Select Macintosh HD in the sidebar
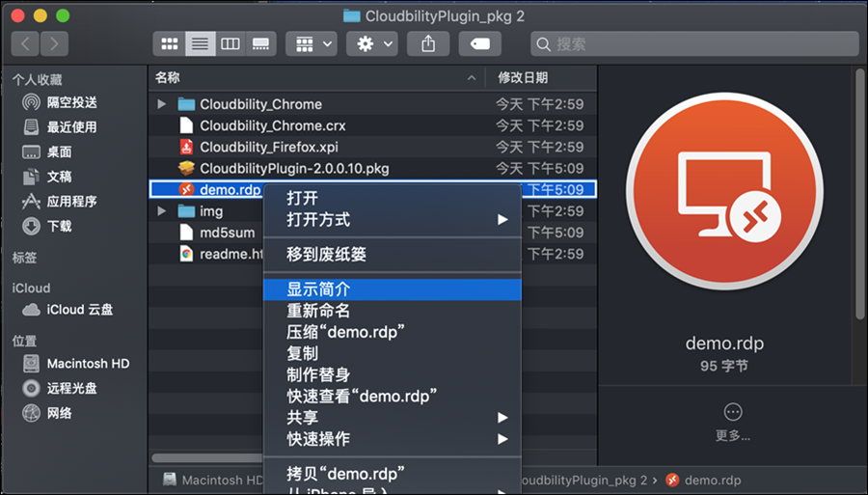Image resolution: width=868 pixels, height=495 pixels. [76, 363]
